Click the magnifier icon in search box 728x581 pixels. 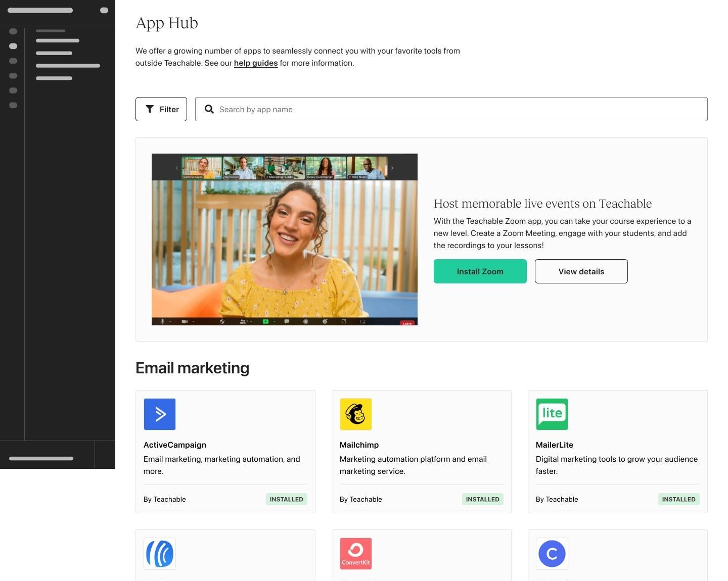coord(209,109)
